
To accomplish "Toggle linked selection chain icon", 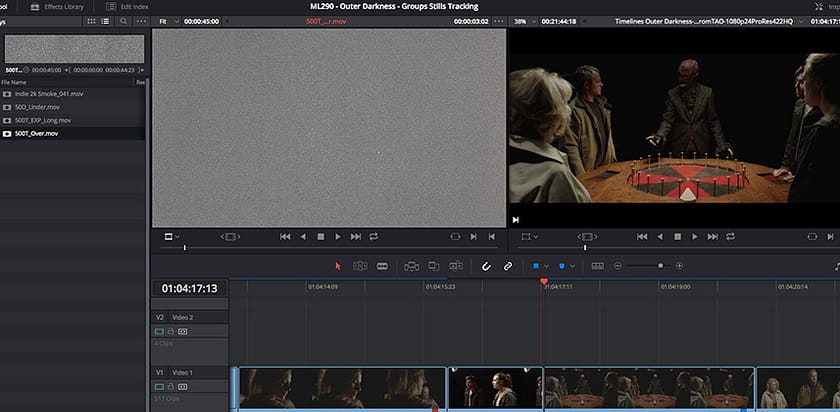I will pyautogui.click(x=508, y=266).
